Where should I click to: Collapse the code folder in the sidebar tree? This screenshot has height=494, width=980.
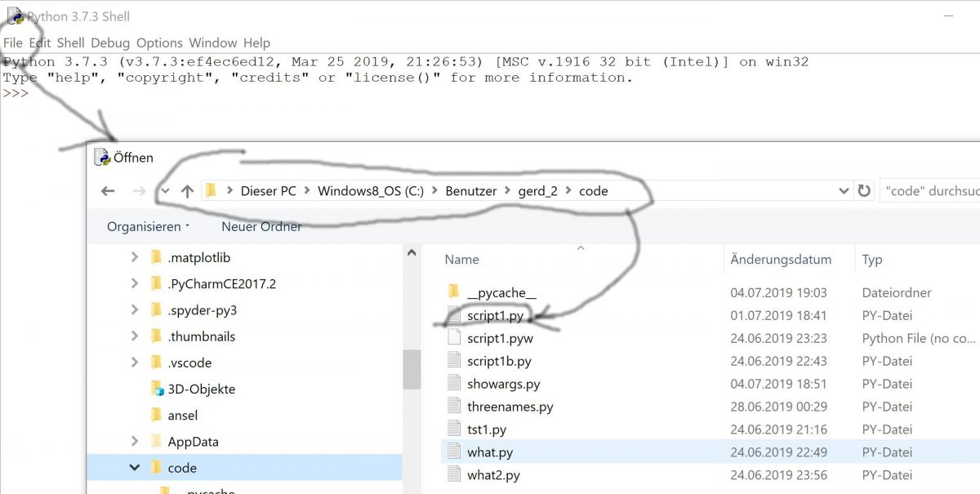pyautogui.click(x=133, y=468)
